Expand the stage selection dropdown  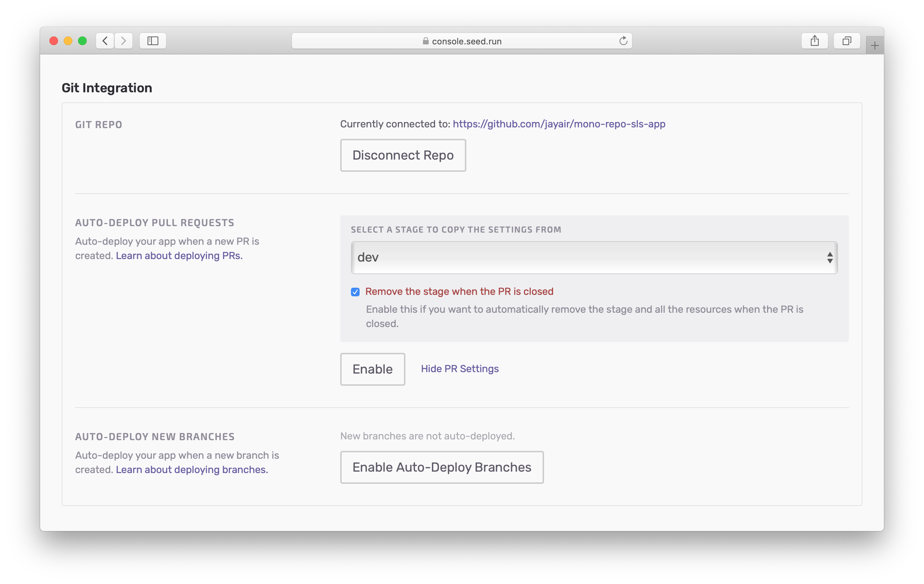point(594,257)
